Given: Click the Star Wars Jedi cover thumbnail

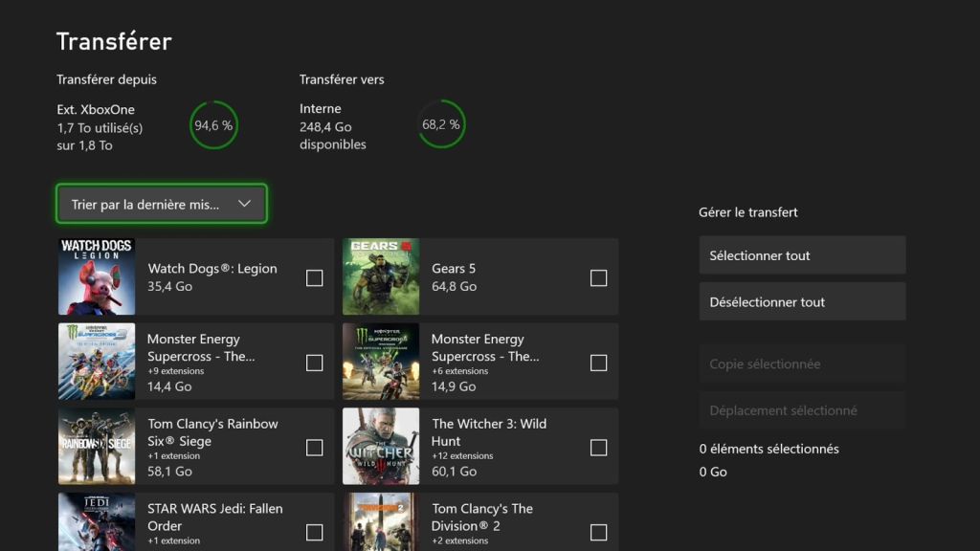Looking at the screenshot, I should [x=97, y=522].
